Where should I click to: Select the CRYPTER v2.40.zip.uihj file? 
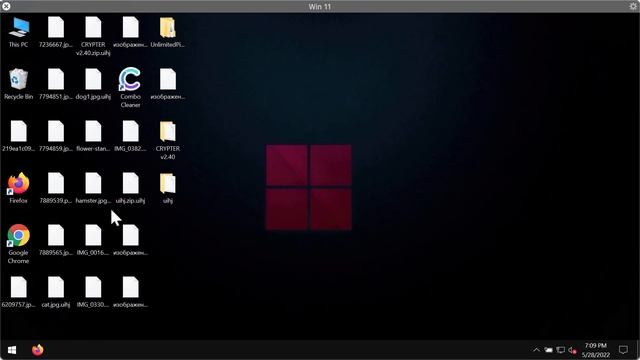[93, 37]
